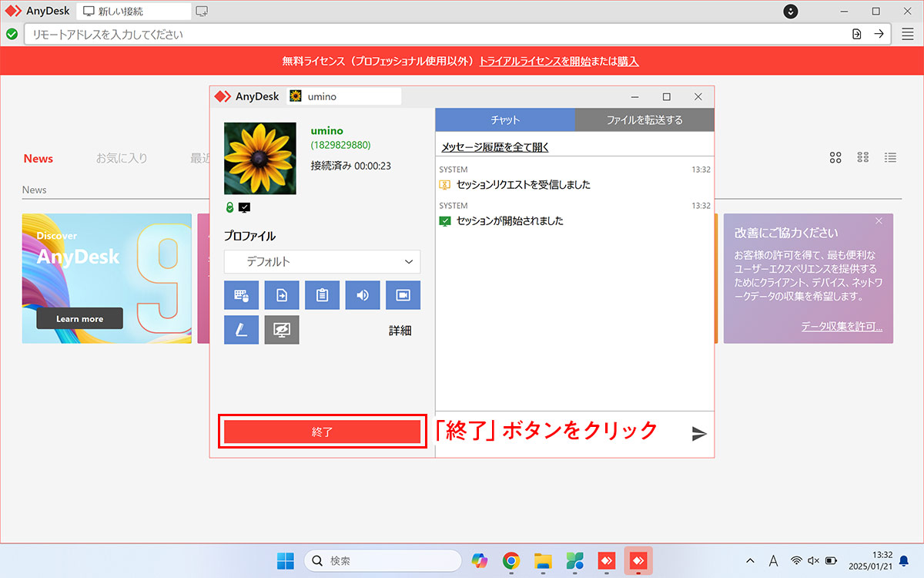Image resolution: width=924 pixels, height=578 pixels.
Task: Select the 新しい接続 tab
Action: pos(135,12)
